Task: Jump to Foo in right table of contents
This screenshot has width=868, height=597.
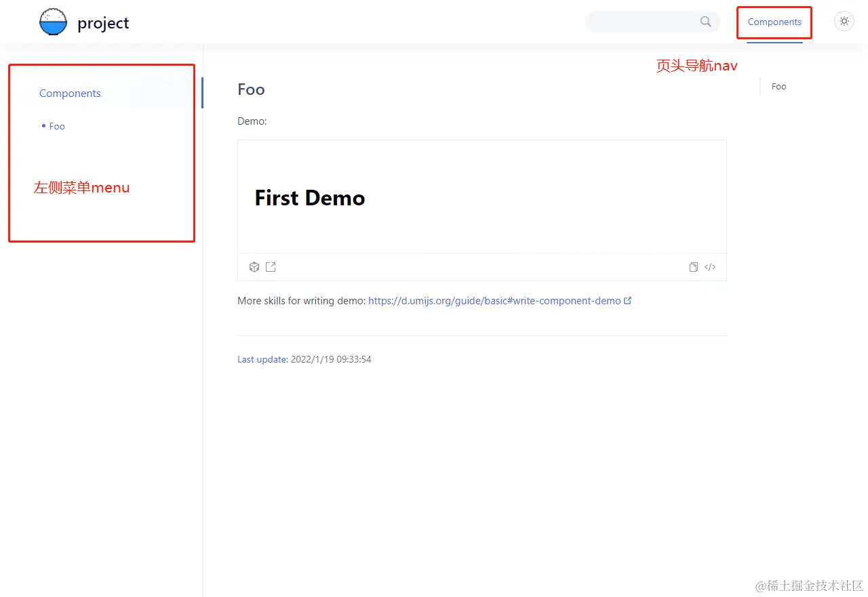Action: pos(779,87)
